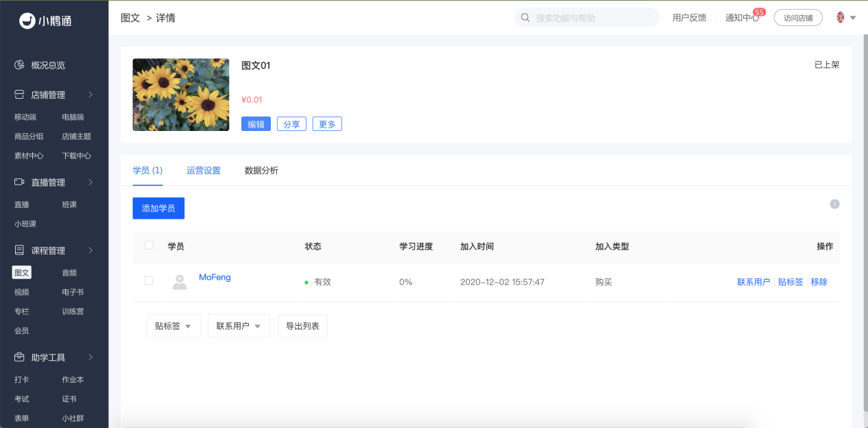Open 电脑端 in the sidebar
This screenshot has height=428, width=868.
click(73, 117)
